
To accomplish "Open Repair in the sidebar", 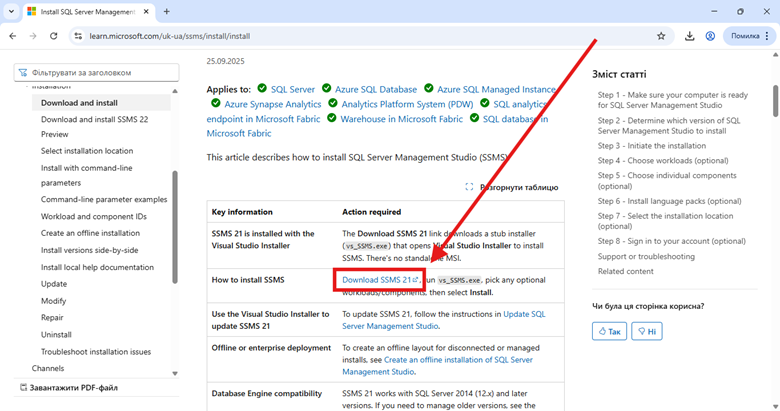I will pyautogui.click(x=52, y=317).
